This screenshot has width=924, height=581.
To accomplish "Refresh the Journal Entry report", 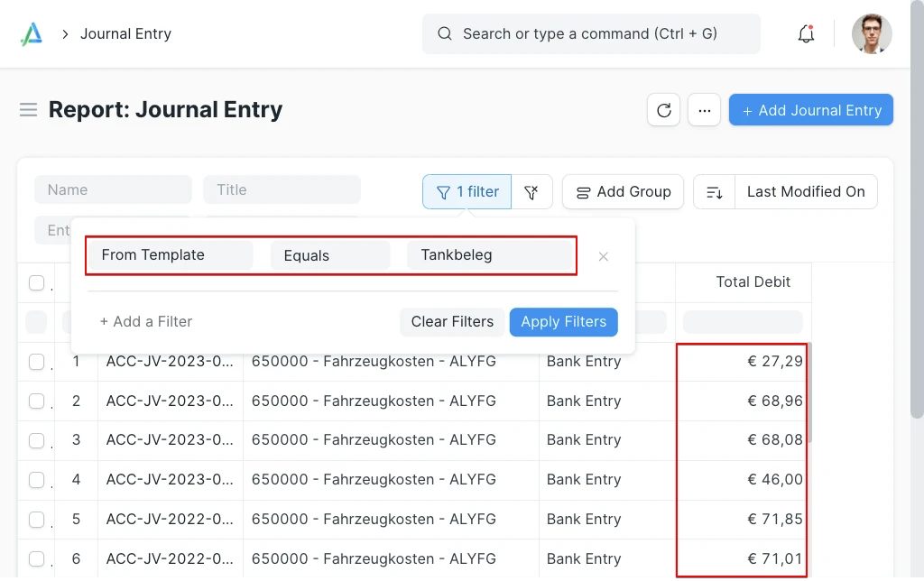I will [x=663, y=110].
